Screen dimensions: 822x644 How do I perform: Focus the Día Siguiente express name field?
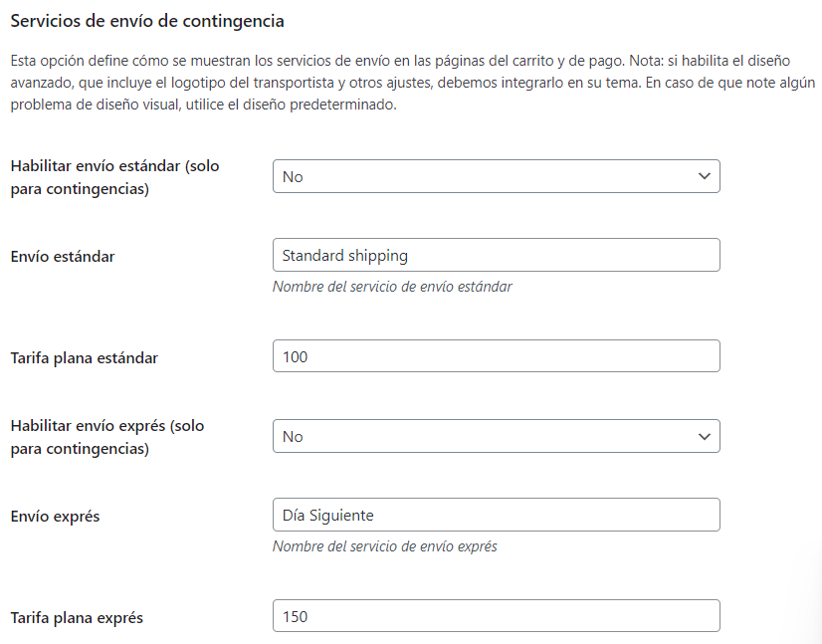tap(496, 515)
